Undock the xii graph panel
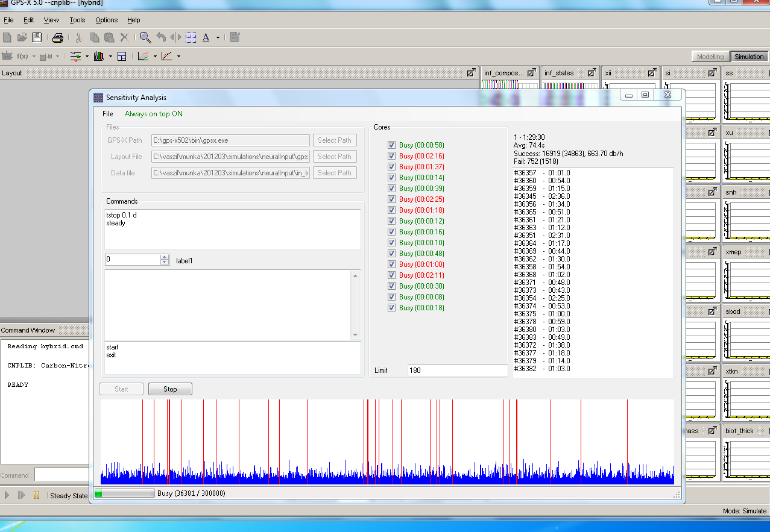The width and height of the screenshot is (770, 532). 652,73
